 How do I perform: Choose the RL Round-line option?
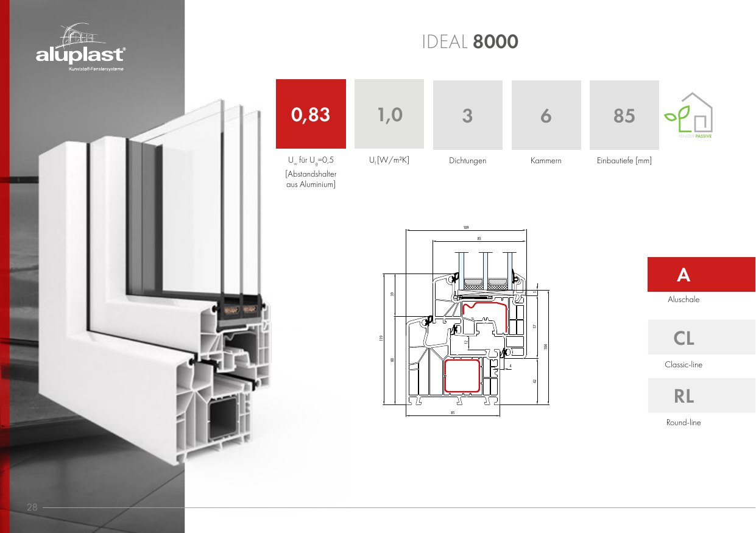701,396
